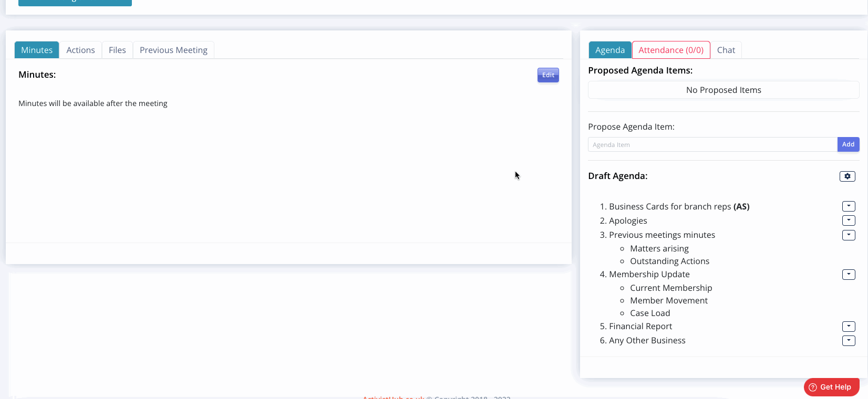The image size is (868, 399).
Task: Select the Agenda tab
Action: tap(609, 50)
